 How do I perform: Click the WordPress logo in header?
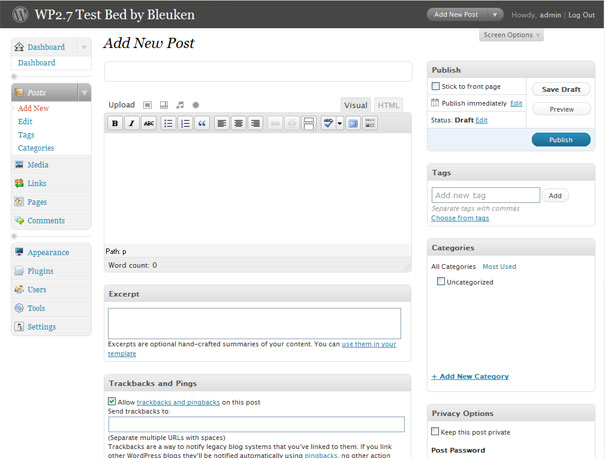point(20,15)
